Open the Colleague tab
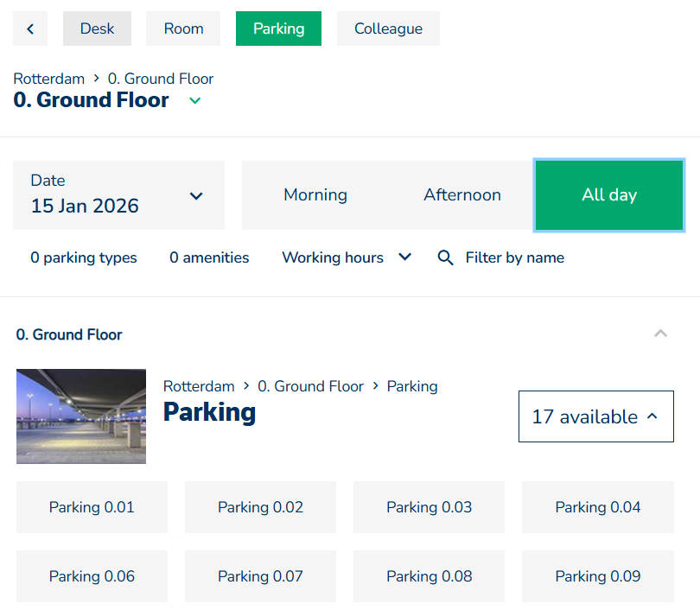 [x=388, y=29]
